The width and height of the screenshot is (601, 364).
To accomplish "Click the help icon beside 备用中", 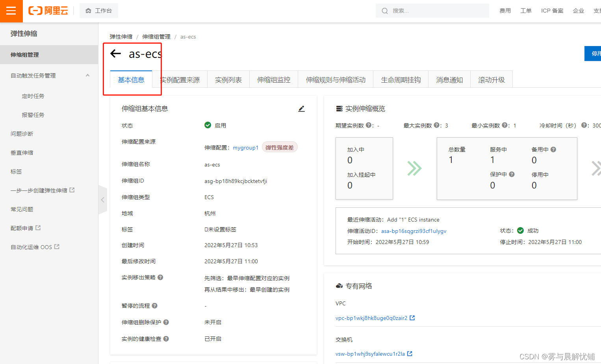I will [553, 150].
